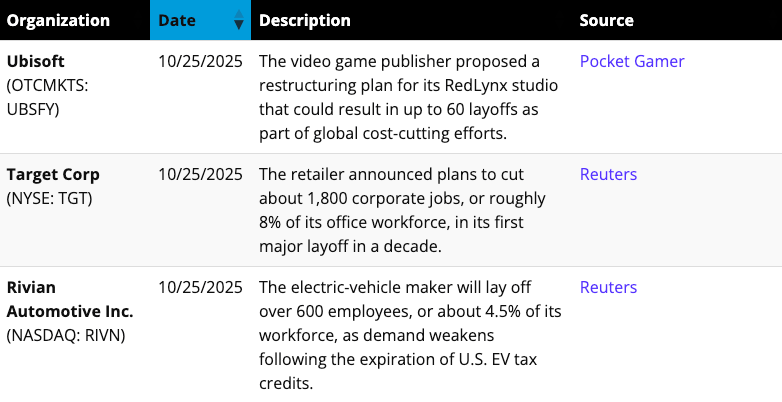Click the date in the Rivian row
This screenshot has height=402, width=782.
pos(200,287)
